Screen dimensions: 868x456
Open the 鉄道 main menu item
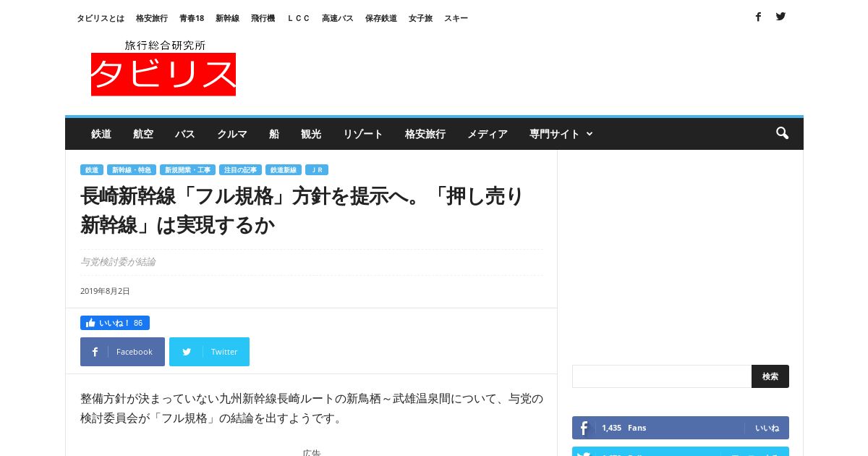click(101, 134)
